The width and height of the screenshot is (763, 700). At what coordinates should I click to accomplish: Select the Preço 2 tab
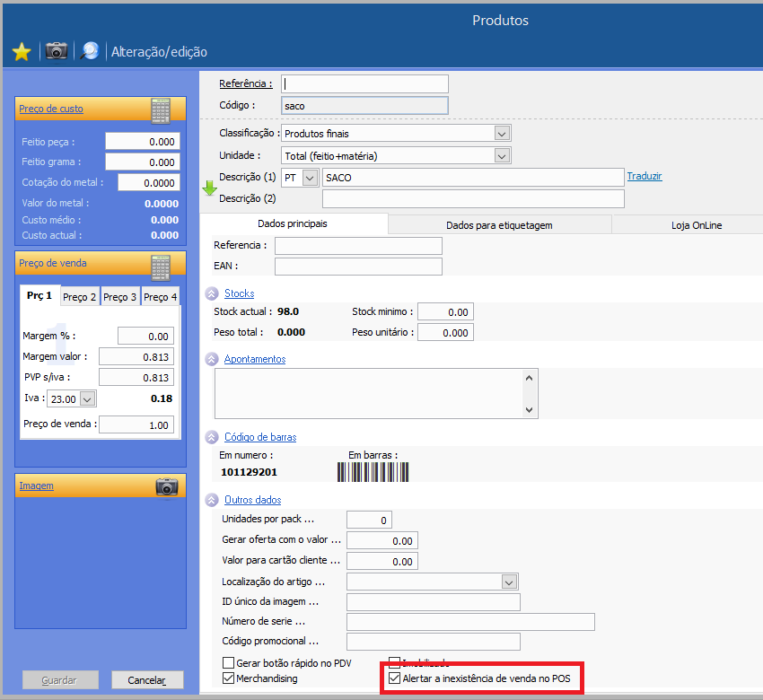[x=80, y=297]
